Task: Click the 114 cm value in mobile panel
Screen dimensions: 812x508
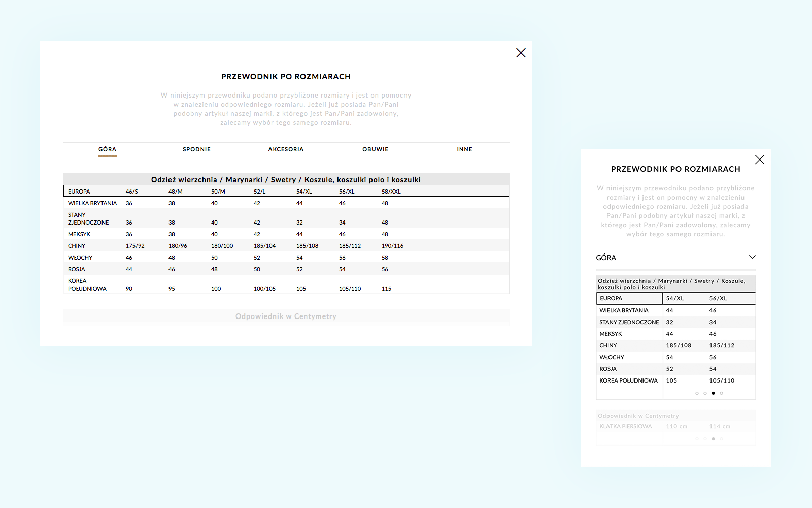Action: 720,426
